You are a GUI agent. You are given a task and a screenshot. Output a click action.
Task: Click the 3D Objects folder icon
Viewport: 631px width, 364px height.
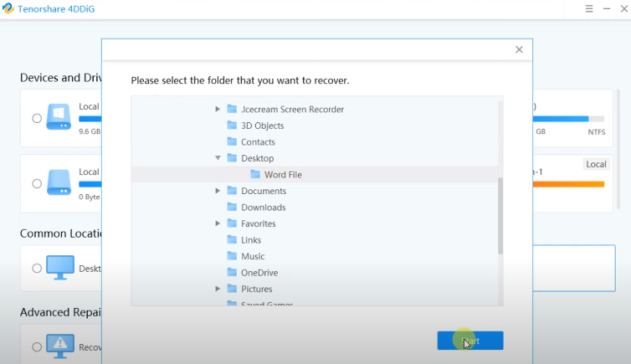tap(233, 126)
